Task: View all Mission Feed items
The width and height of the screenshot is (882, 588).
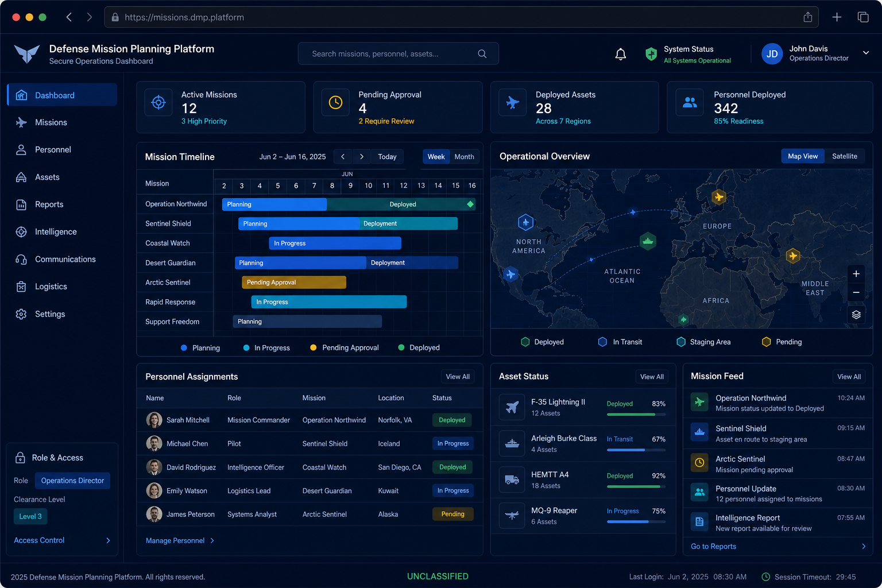Action: pos(849,377)
